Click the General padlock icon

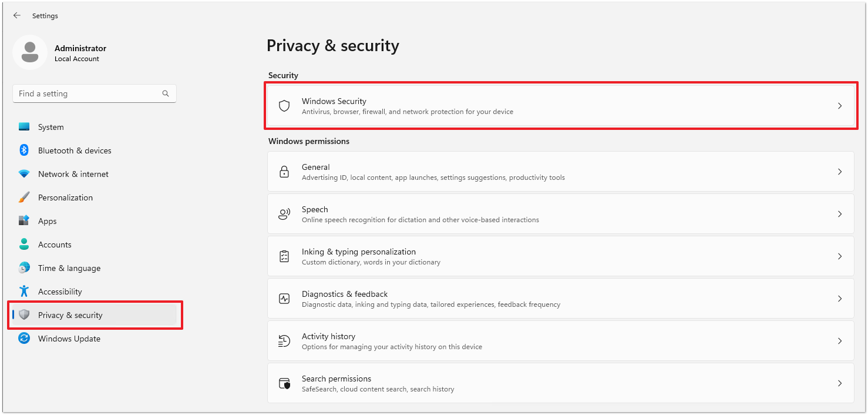[284, 172]
